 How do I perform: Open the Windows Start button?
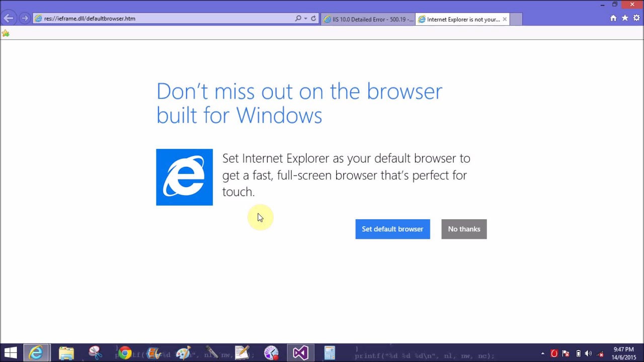coord(11,353)
